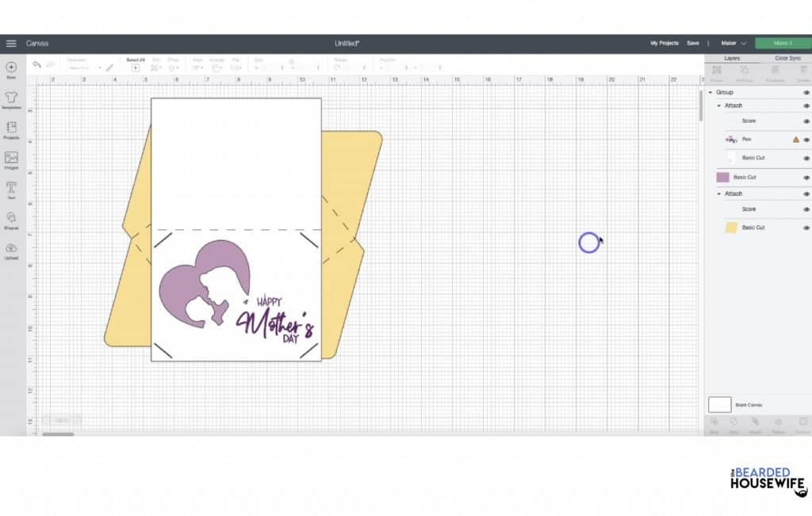Click the Undo arrow
The height and width of the screenshot is (516, 812).
36,65
